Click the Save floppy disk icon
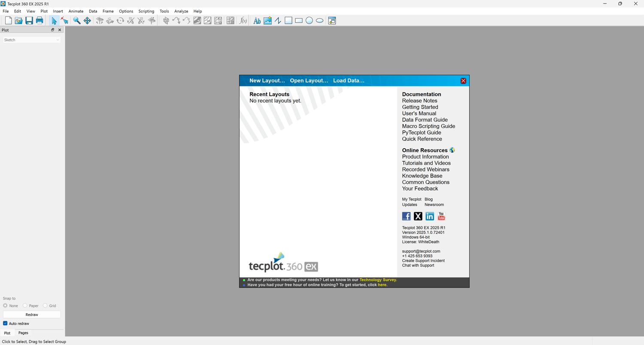 coord(29,21)
